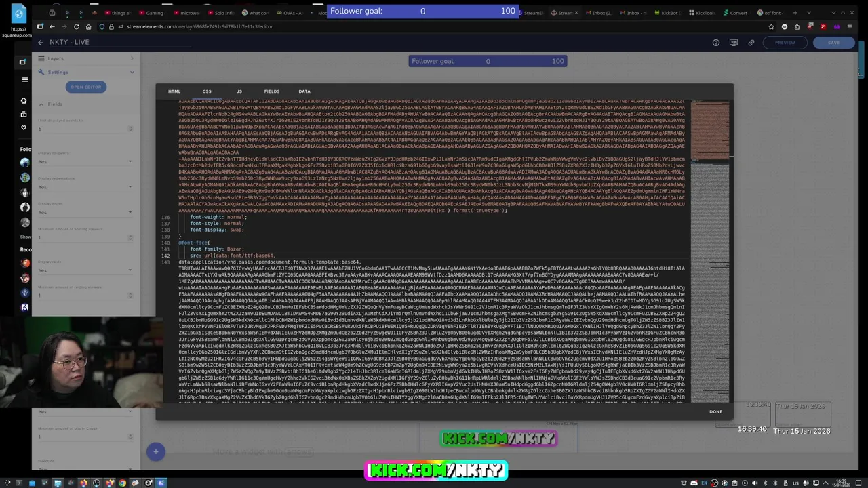The width and height of the screenshot is (868, 488).
Task: Collapse the Fields section chevron
Action: pos(41,104)
